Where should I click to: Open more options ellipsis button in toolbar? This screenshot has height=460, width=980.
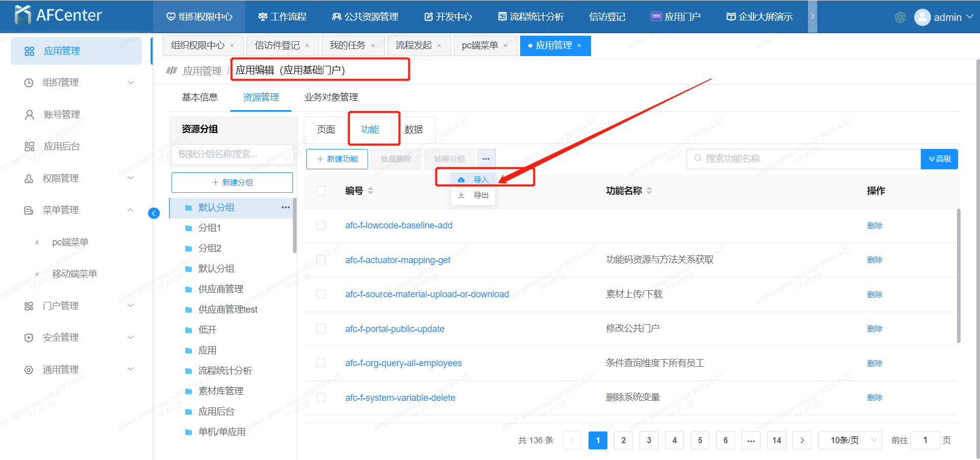pyautogui.click(x=486, y=159)
